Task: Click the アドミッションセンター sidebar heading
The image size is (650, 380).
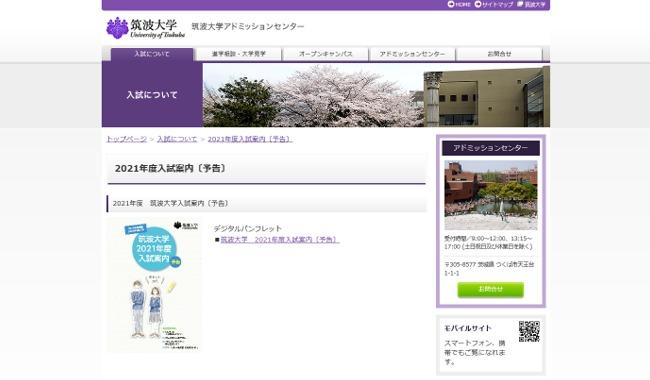Action: point(491,148)
